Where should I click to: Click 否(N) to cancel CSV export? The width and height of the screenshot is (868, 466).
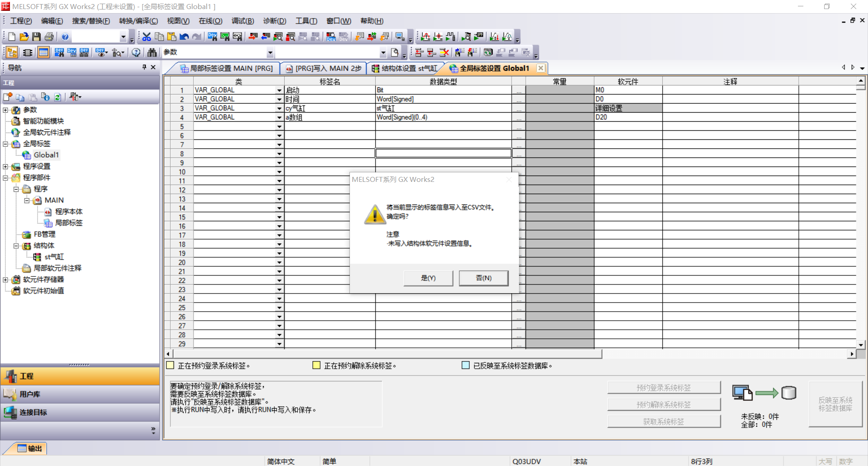coord(483,278)
